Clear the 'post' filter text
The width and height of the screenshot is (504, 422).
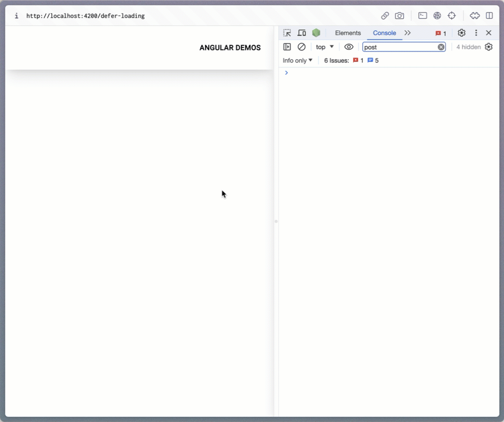click(441, 47)
